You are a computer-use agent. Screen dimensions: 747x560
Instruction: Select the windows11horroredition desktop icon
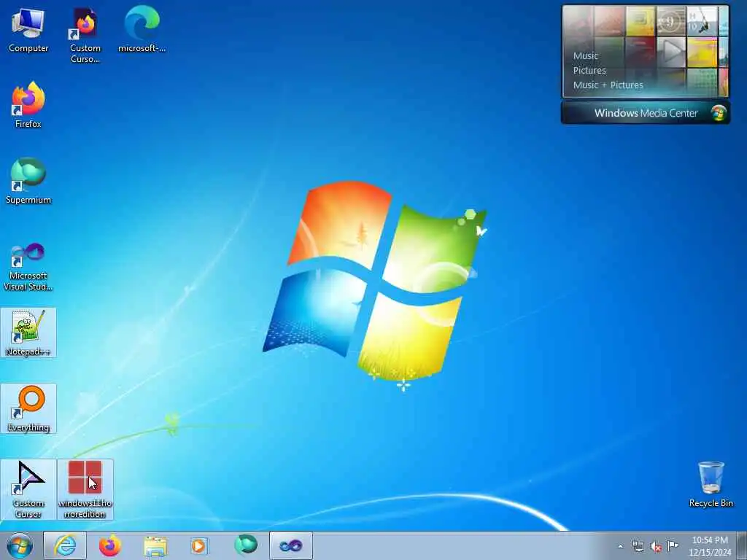85,489
